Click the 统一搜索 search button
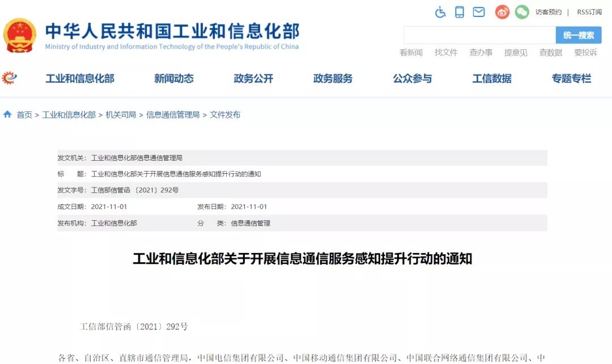612x364 pixels. coord(579,35)
